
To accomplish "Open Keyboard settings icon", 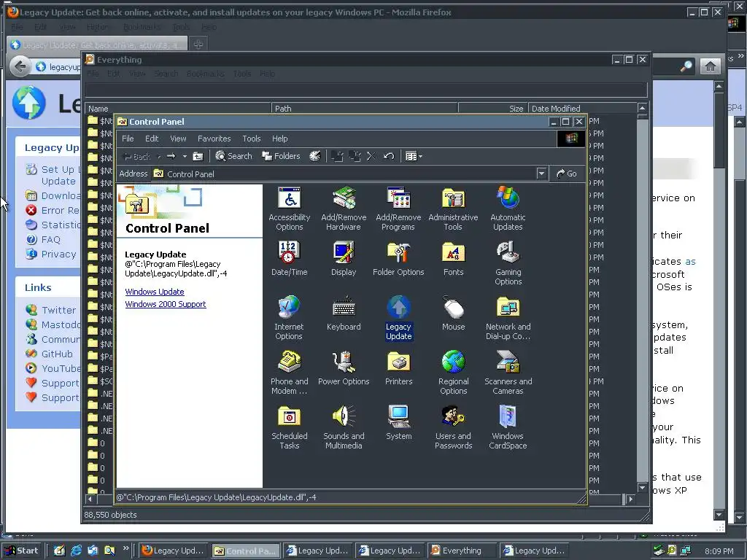I will 344,314.
